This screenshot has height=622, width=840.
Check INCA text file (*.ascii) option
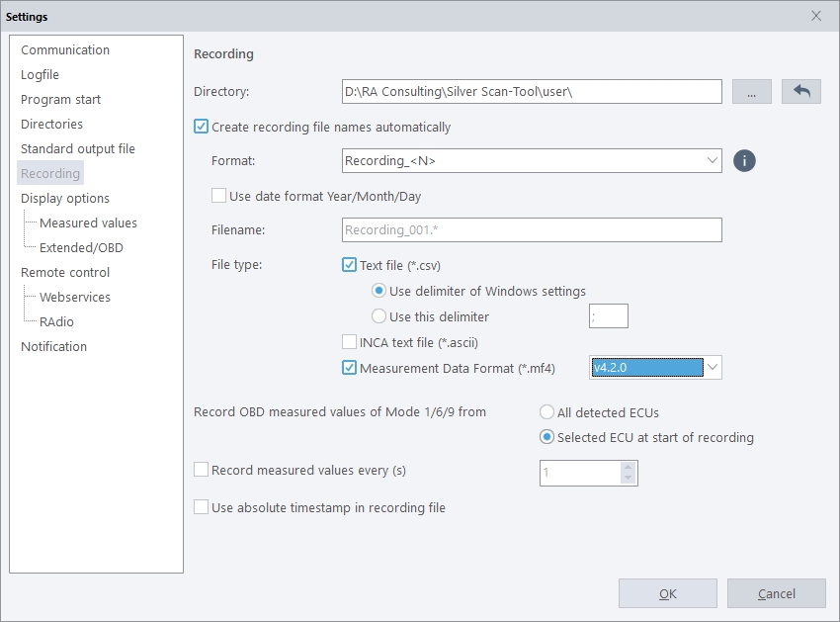(x=350, y=342)
